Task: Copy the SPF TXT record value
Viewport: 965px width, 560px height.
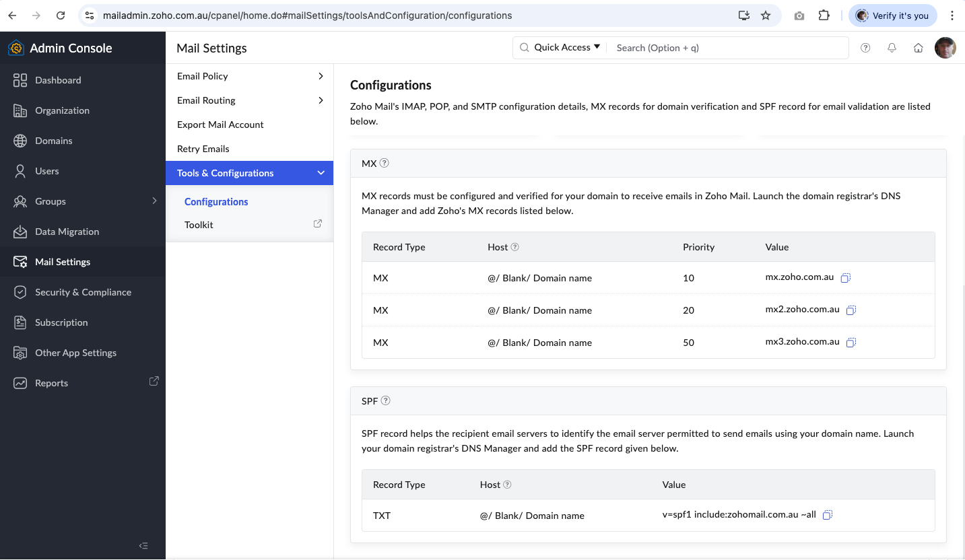Action: click(828, 515)
